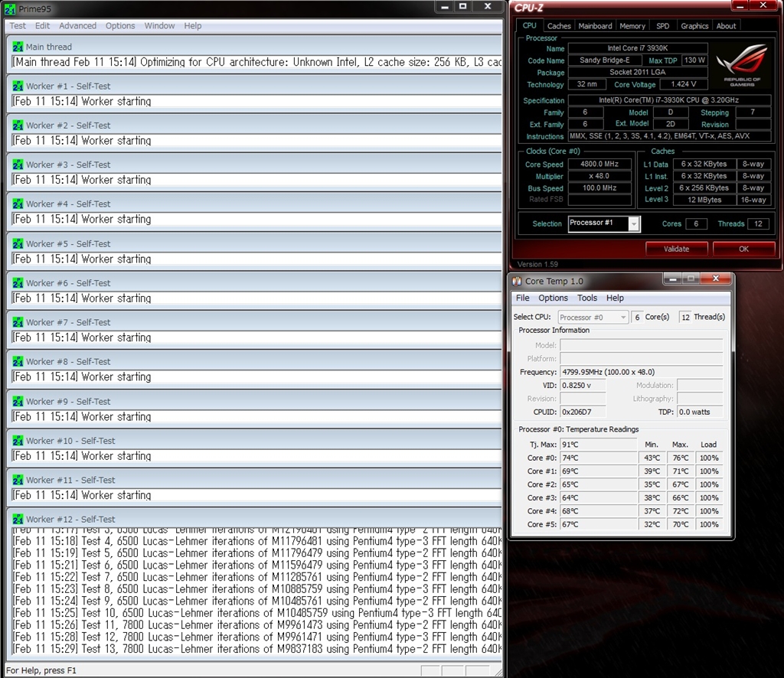Click the Prime95 title bar icon
784x678 pixels.
(10, 7)
